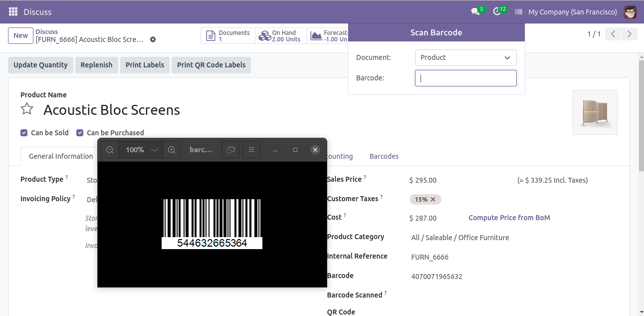Viewport: 644px width, 316px height.
Task: Open the activities clock icon showing 12
Action: 497,11
